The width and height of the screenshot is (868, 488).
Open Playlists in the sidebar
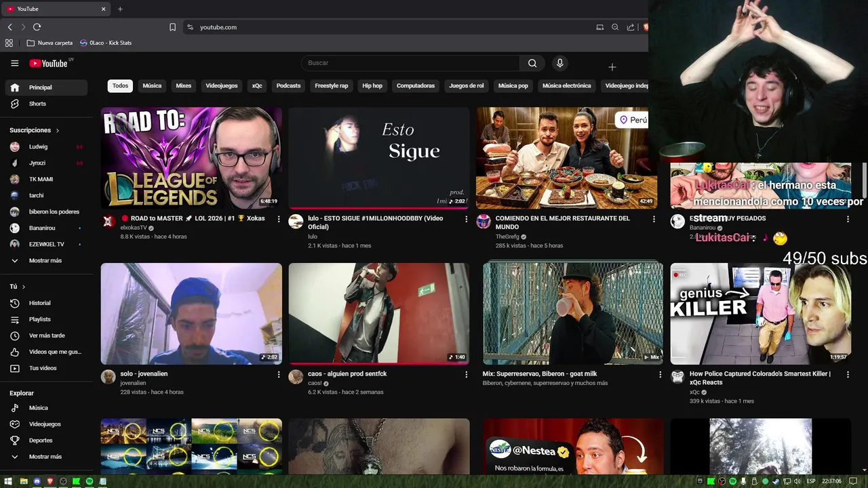point(46,319)
